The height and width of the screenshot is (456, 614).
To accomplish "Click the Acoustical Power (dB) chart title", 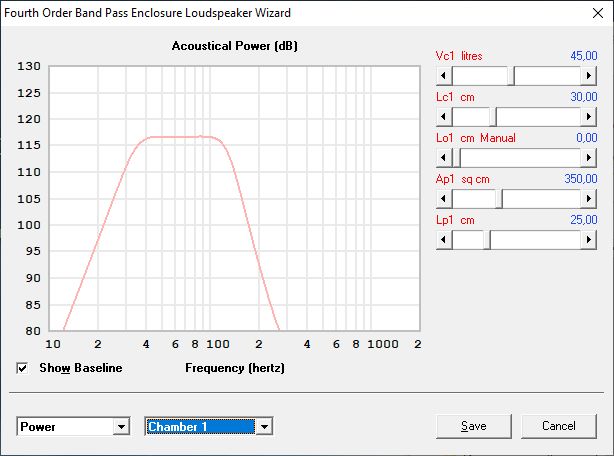I will 235,46.
